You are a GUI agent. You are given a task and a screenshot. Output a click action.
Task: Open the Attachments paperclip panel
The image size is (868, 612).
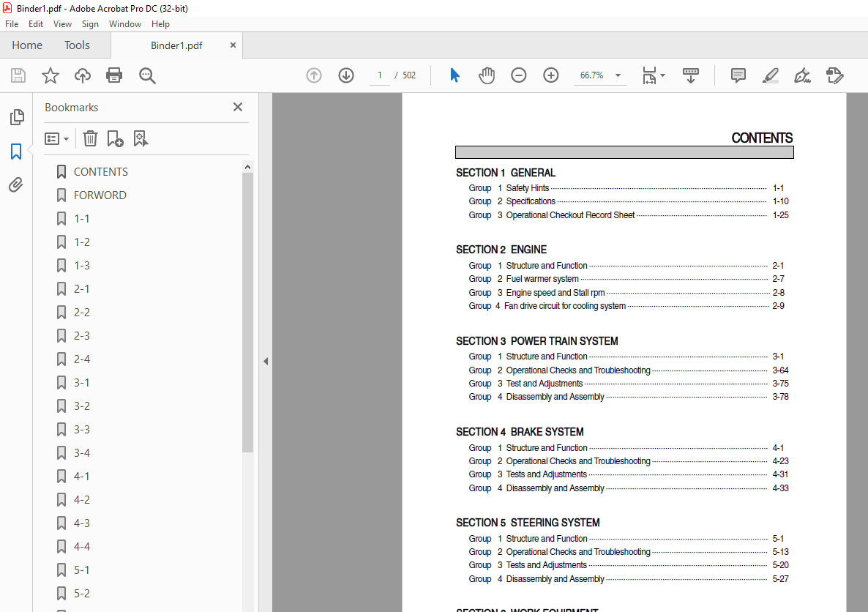[x=16, y=184]
